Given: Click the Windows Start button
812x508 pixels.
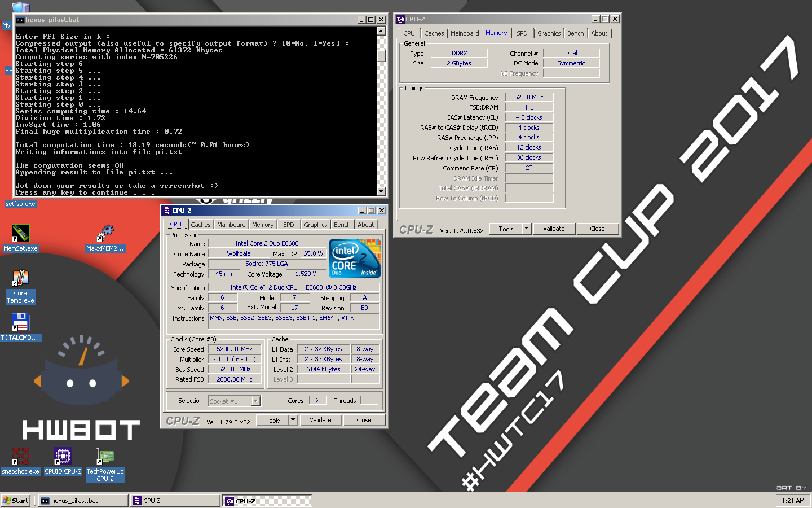Looking at the screenshot, I should (x=16, y=501).
